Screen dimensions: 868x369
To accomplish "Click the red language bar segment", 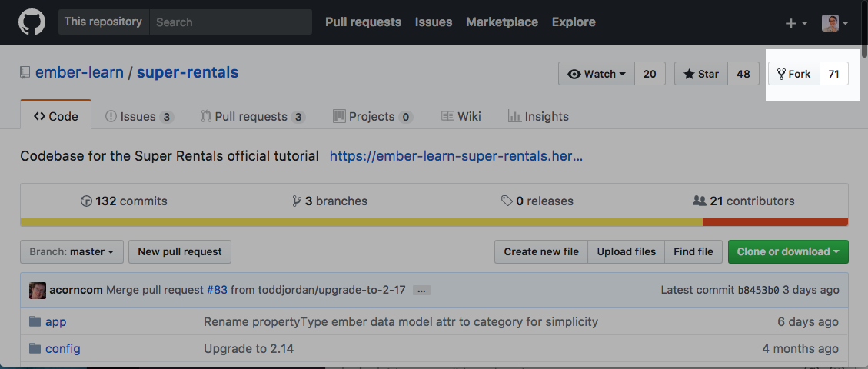I will tap(776, 222).
